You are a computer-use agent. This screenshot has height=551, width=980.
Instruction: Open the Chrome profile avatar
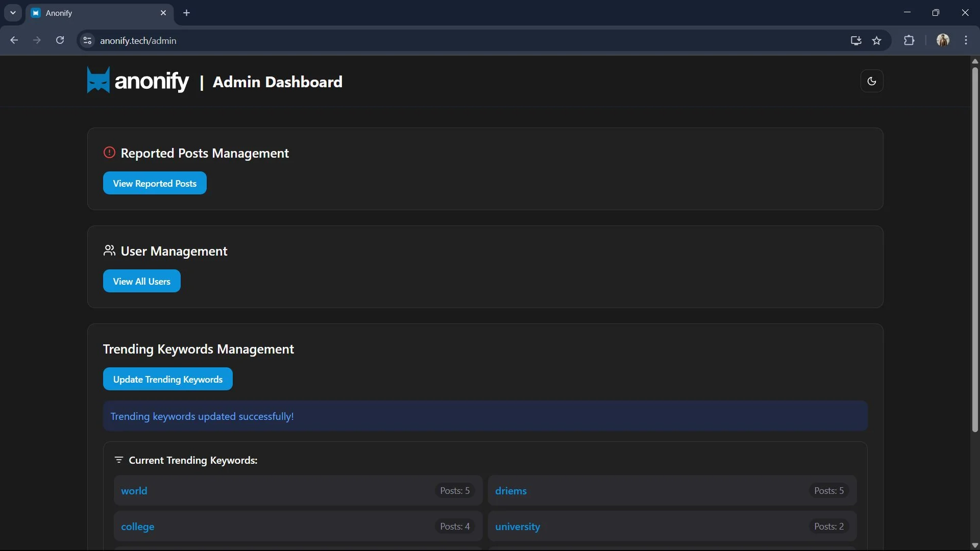click(x=943, y=40)
